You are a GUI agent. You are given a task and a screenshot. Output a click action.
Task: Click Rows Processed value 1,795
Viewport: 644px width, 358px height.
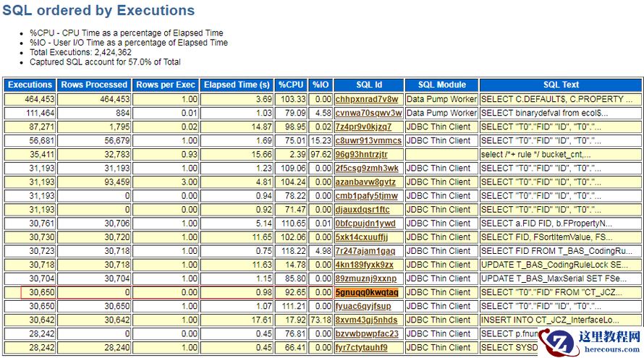(x=119, y=127)
